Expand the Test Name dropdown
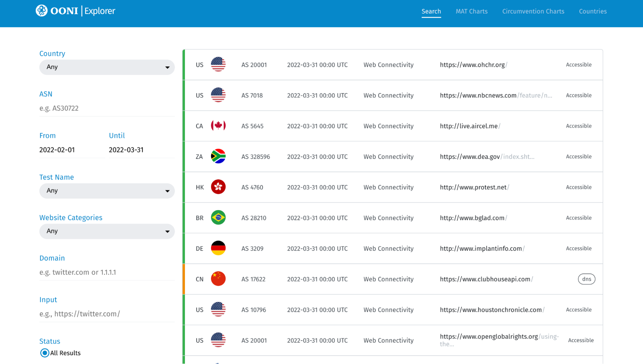Image resolution: width=643 pixels, height=364 pixels. point(107,191)
